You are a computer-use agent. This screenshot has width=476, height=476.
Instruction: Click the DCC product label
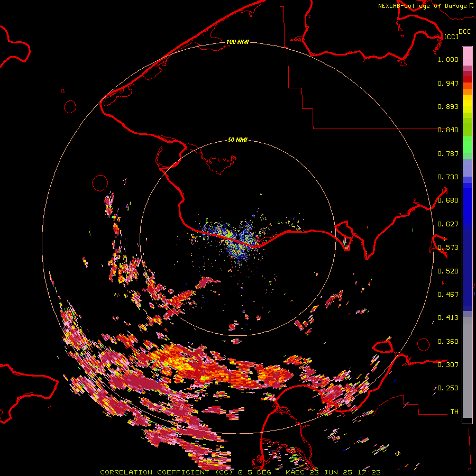tap(465, 32)
